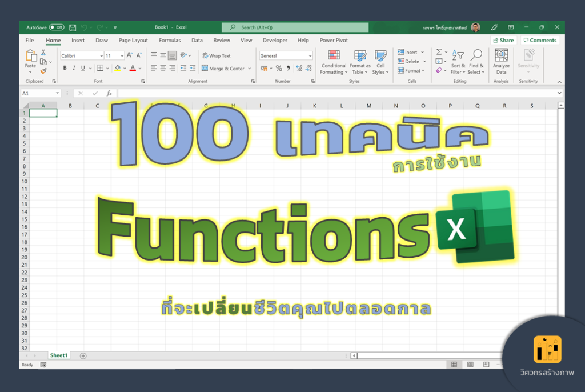Click Increase Indent icon

[x=193, y=68]
